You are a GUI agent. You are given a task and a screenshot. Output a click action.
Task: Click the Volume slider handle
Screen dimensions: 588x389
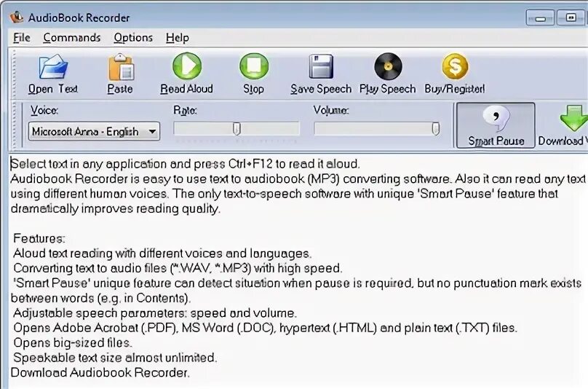[x=435, y=128]
